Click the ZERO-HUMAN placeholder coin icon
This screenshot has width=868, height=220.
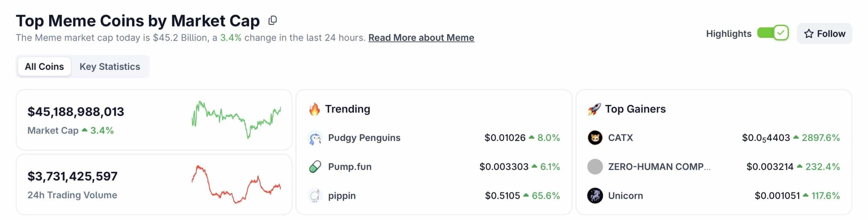tap(594, 166)
